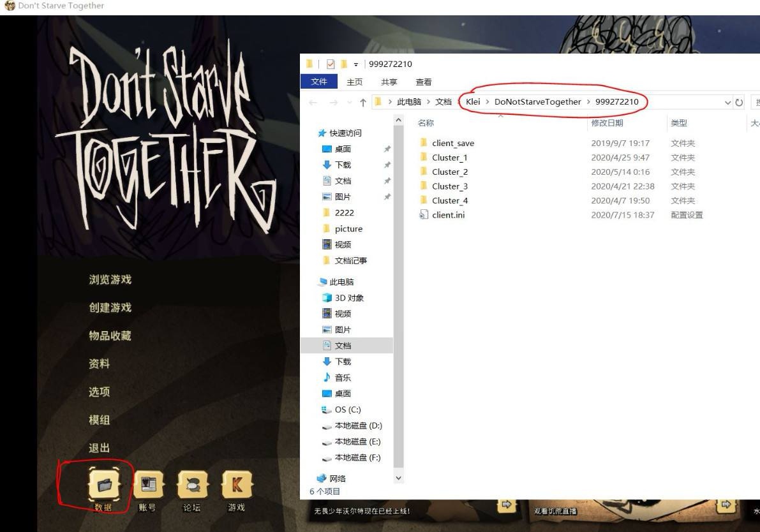
Task: Switch to the 共享 ribbon tab
Action: (x=389, y=82)
